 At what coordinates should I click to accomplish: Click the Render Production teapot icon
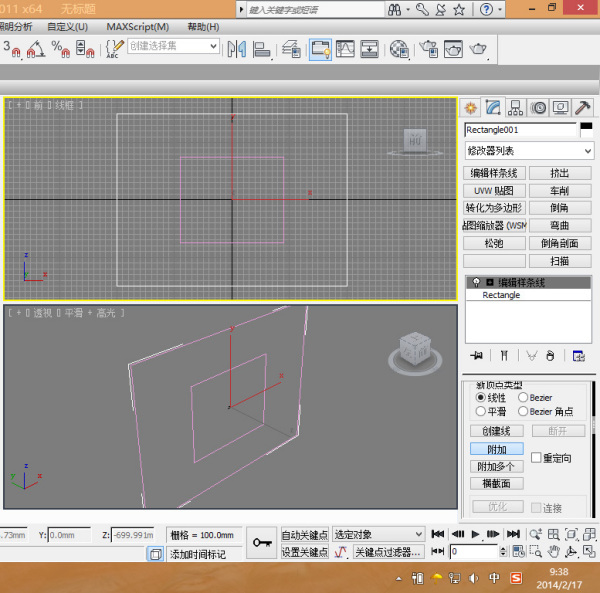(478, 49)
